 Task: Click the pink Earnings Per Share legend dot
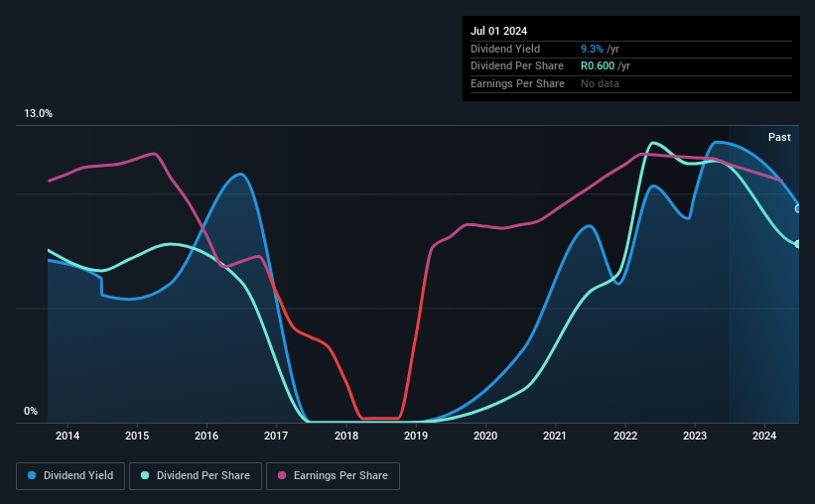tap(282, 475)
